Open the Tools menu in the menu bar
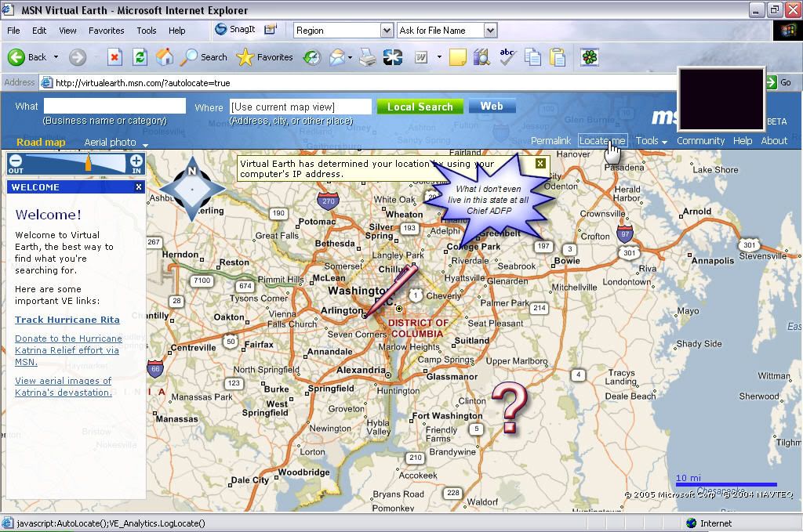The height and width of the screenshot is (532, 803). pyautogui.click(x=147, y=31)
